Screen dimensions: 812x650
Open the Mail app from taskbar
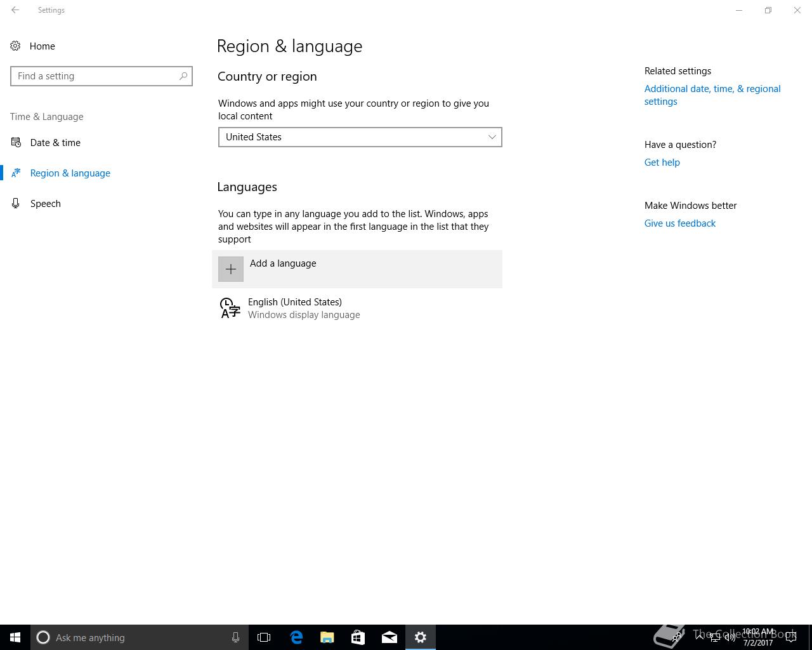coord(390,637)
